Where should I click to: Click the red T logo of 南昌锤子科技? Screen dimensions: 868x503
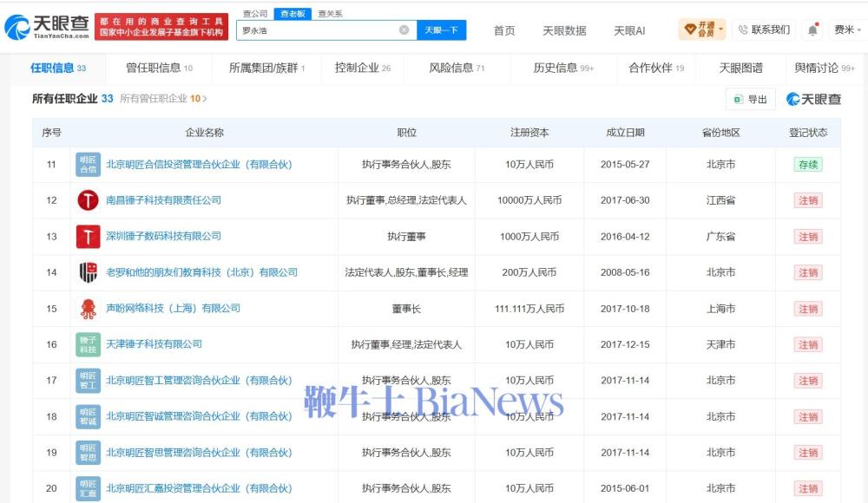click(88, 200)
